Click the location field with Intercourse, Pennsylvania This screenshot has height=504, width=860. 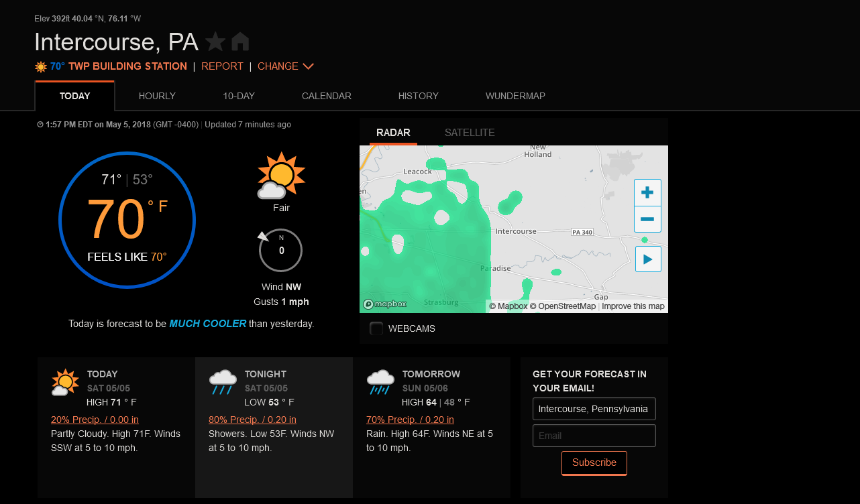[x=594, y=409]
